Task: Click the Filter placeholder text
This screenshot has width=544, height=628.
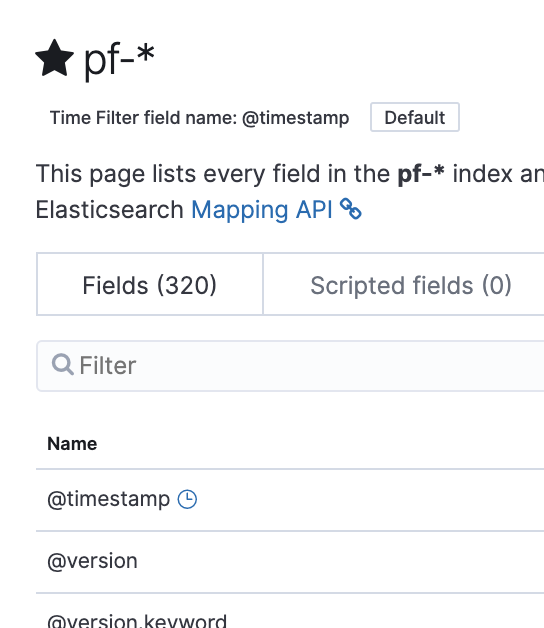Action: click(108, 366)
